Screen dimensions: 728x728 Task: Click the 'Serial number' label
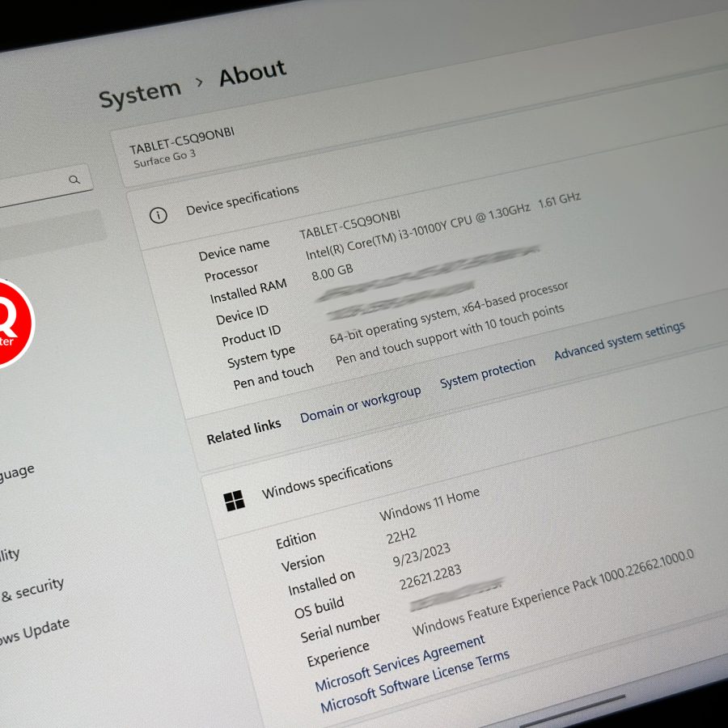(x=340, y=628)
